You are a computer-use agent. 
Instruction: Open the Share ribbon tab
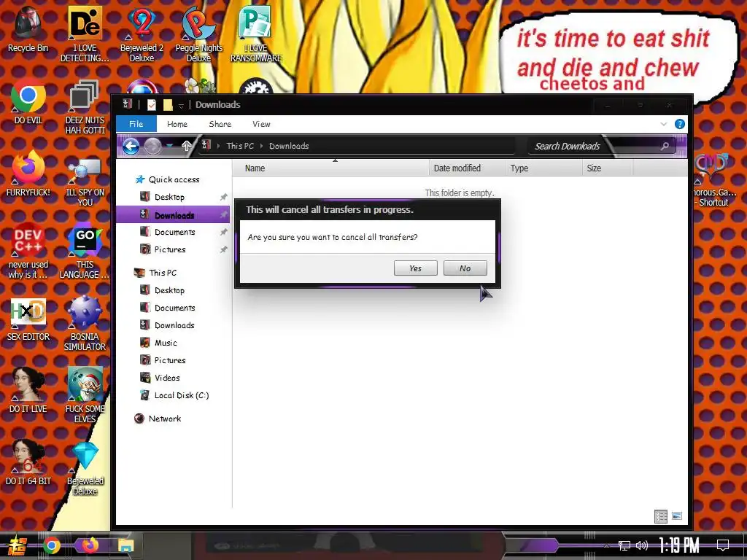220,124
